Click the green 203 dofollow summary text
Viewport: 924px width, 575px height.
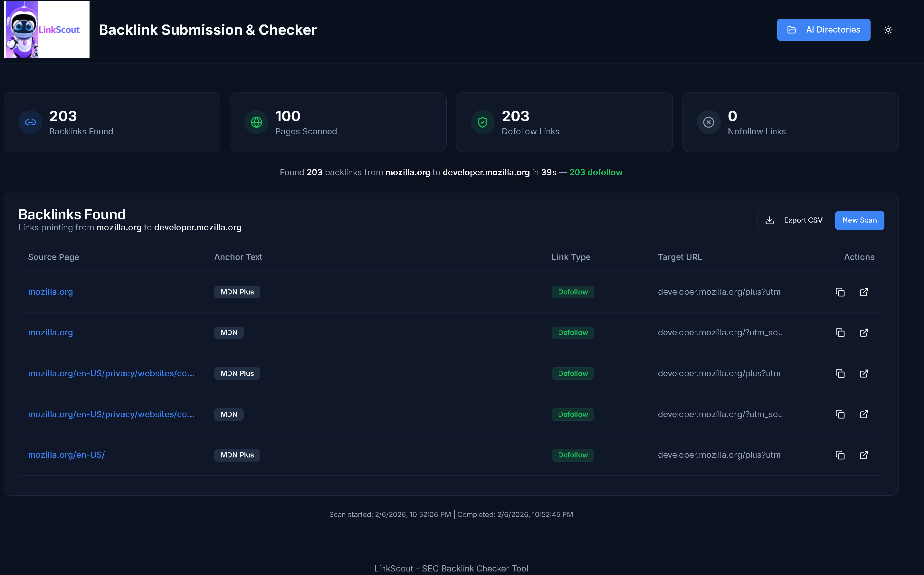(595, 172)
